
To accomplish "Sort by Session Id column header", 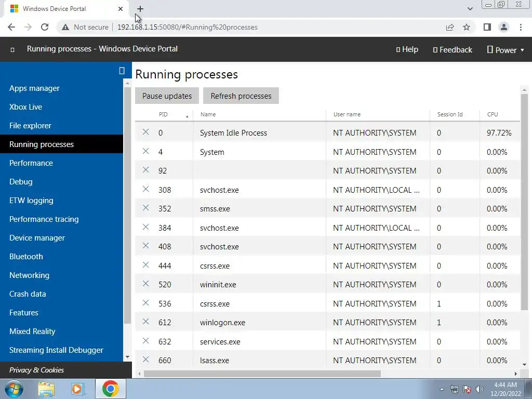I will (450, 114).
